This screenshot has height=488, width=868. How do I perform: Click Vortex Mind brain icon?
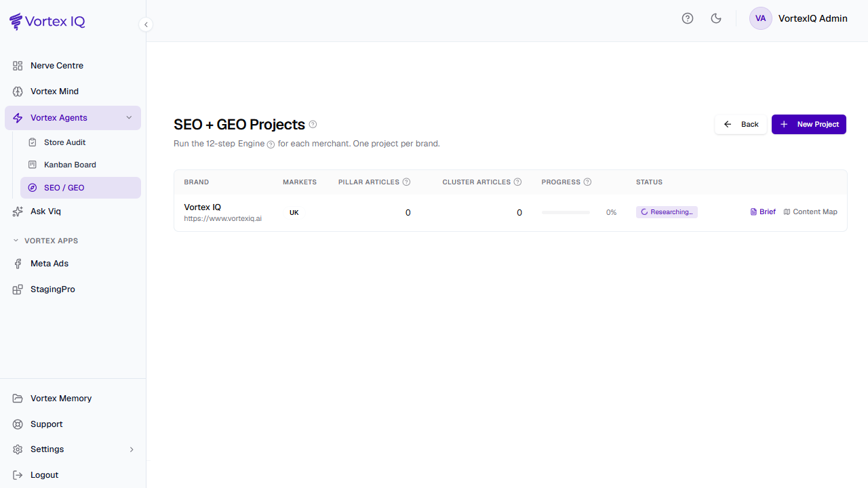[x=18, y=91]
